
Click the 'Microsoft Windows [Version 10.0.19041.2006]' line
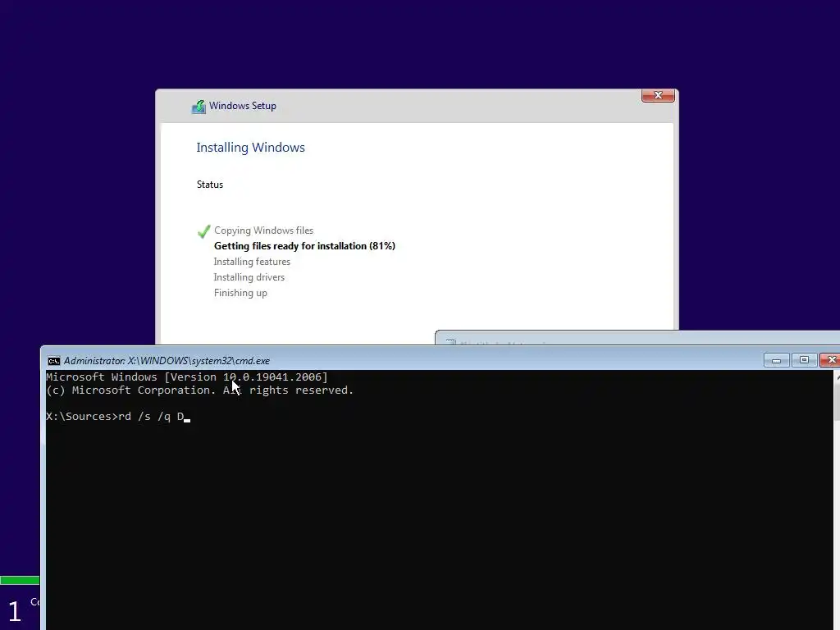186,377
